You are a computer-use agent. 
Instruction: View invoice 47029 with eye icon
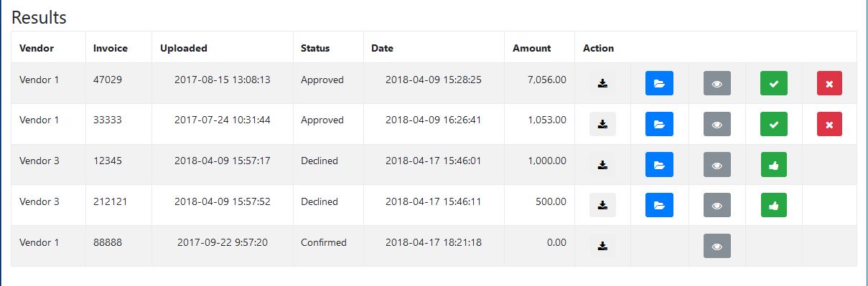717,83
